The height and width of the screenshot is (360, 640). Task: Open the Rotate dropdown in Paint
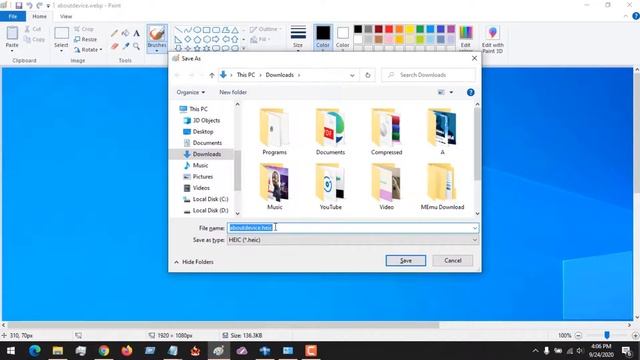tap(88, 49)
